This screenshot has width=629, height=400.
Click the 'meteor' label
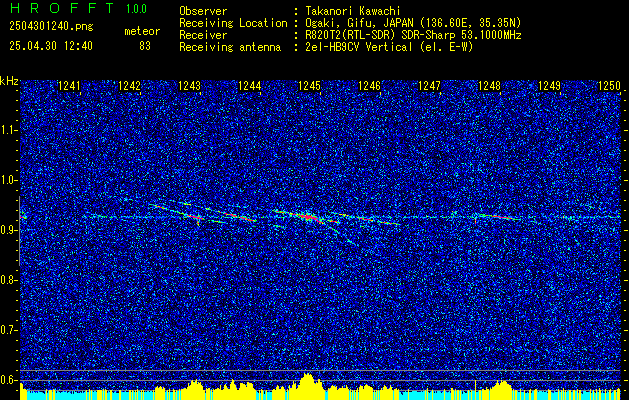142,31
